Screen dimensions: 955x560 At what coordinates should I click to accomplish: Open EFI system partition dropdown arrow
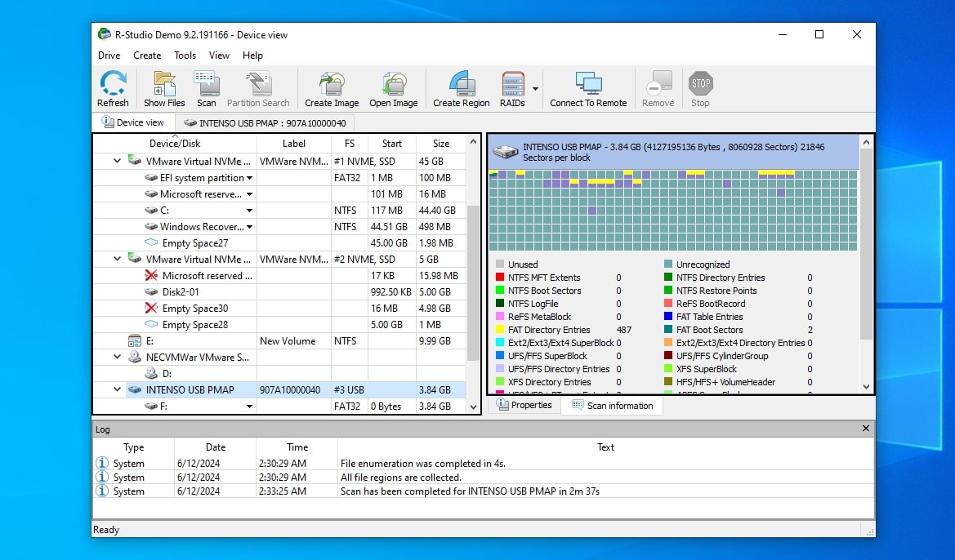[249, 178]
